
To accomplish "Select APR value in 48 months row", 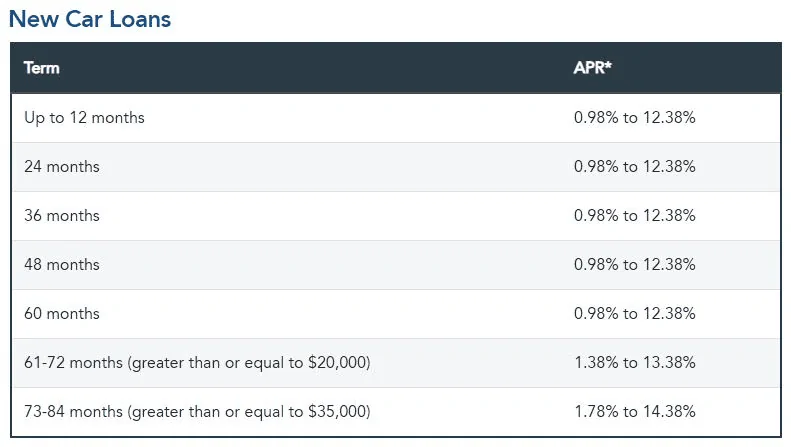I will click(x=635, y=264).
